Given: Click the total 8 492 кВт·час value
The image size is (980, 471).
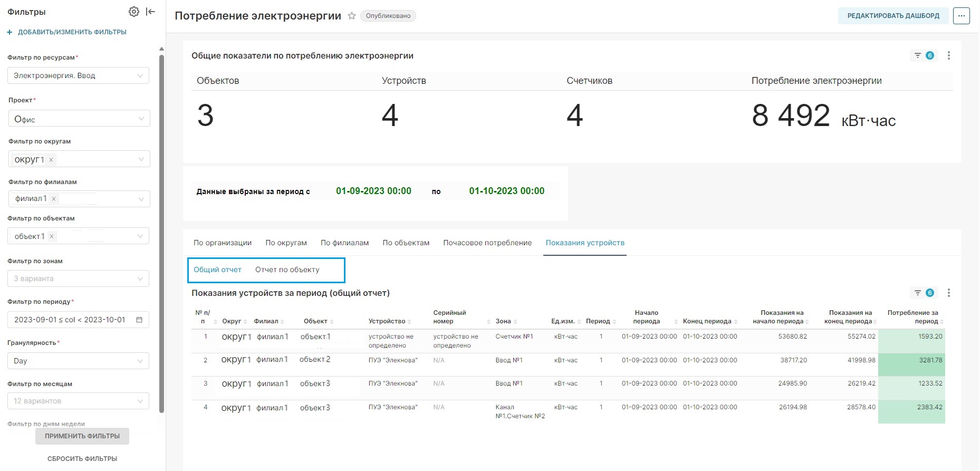Looking at the screenshot, I should 823,116.
